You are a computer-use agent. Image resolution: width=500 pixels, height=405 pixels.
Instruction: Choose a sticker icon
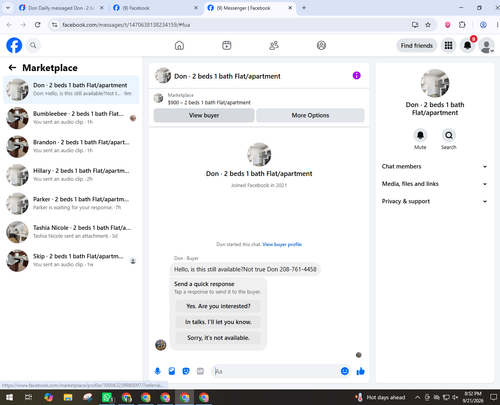[186, 371]
